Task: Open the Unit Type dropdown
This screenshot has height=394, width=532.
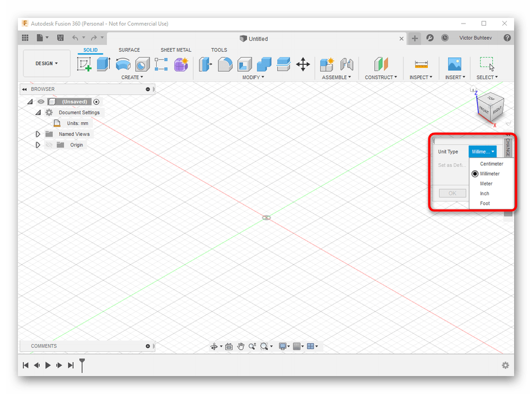Action: pyautogui.click(x=483, y=151)
